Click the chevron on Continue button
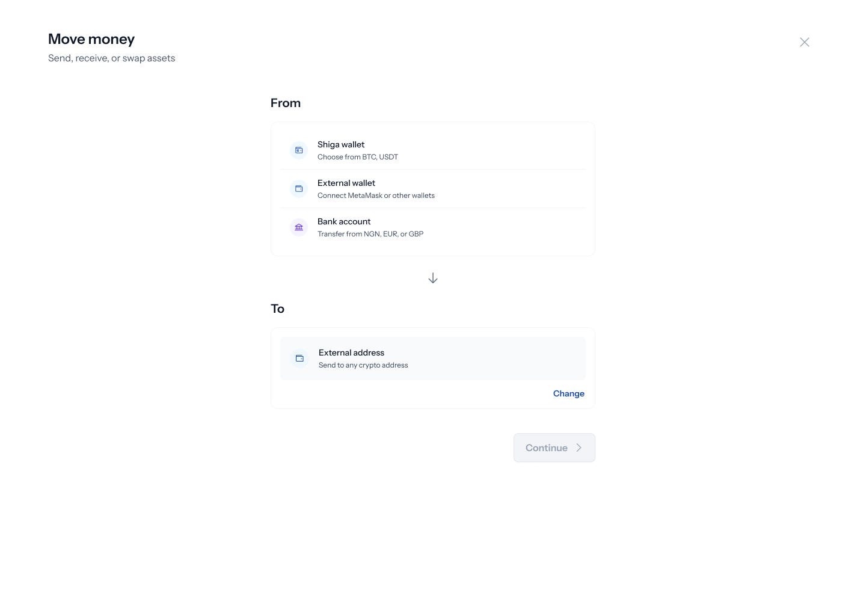 pos(579,448)
